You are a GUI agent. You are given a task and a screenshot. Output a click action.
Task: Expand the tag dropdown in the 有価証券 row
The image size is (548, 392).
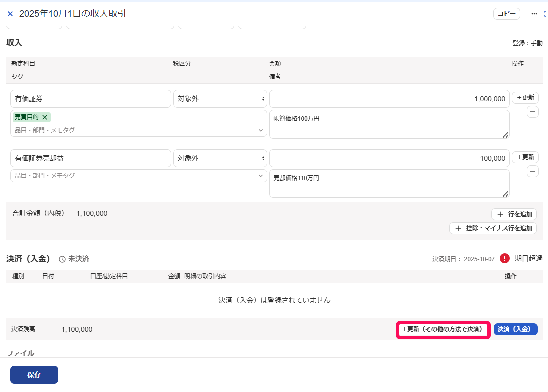click(260, 130)
